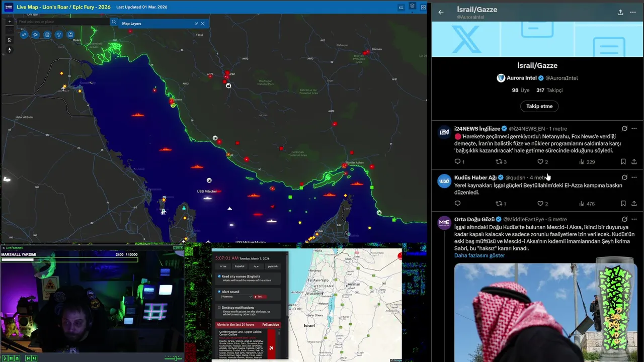Open the legend list icon in header
This screenshot has width=644, height=362.
401,7
